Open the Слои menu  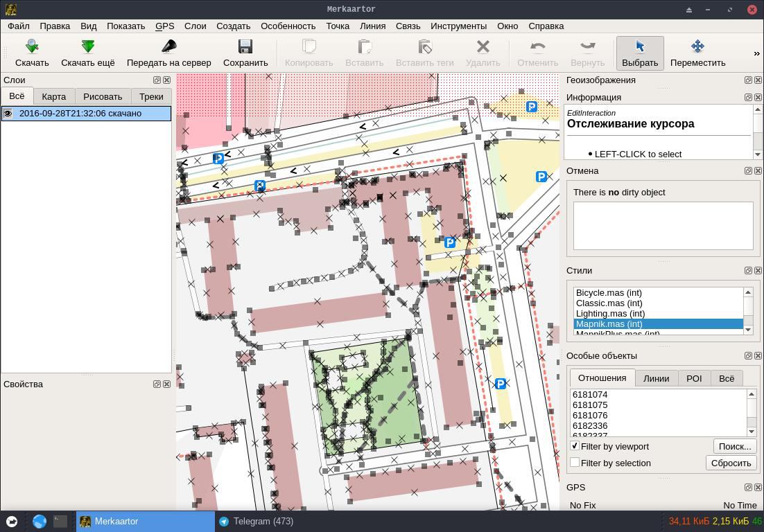coord(195,26)
